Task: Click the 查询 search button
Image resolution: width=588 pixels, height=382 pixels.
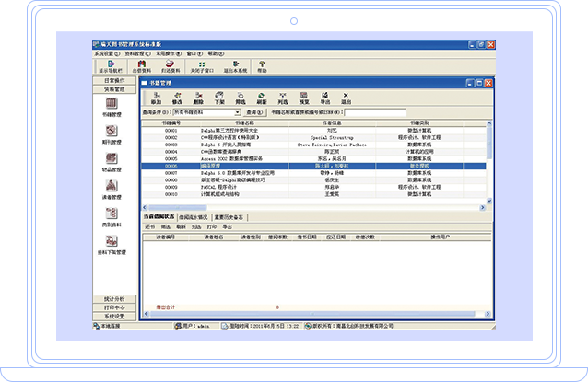Action: tap(252, 112)
